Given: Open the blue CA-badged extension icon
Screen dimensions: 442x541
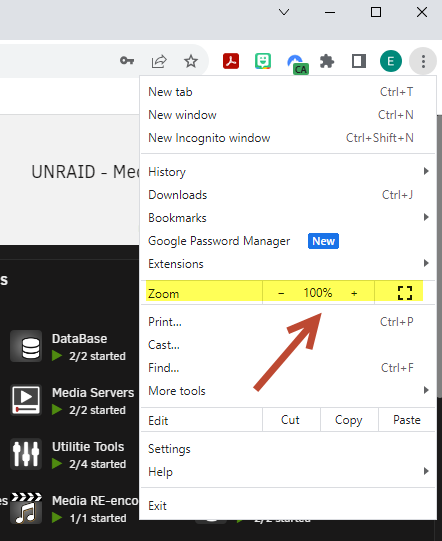Looking at the screenshot, I should pos(297,64).
